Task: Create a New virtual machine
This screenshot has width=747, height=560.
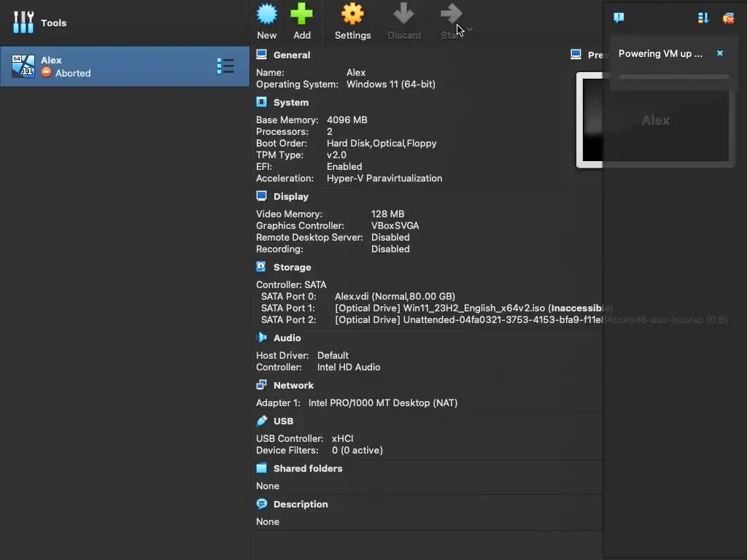Action: 267,21
